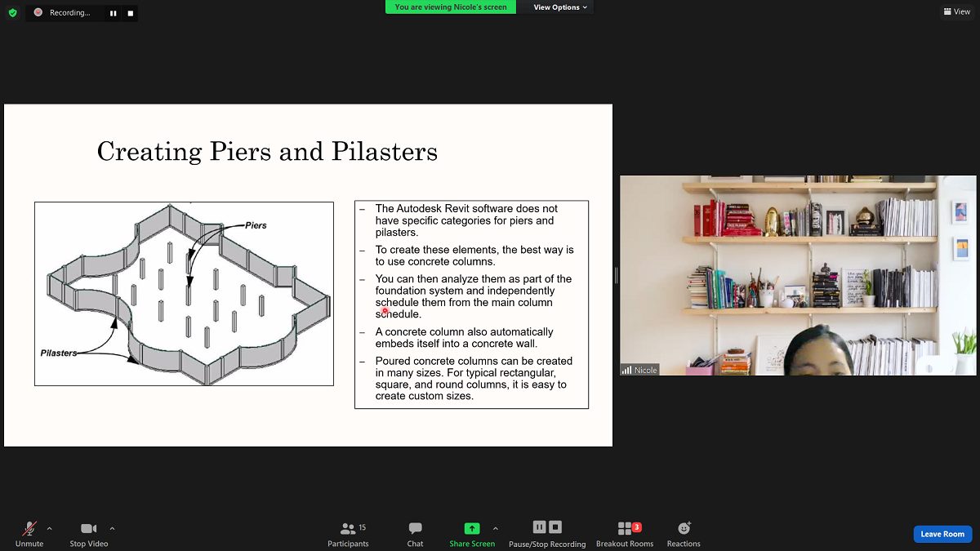The height and width of the screenshot is (551, 980).
Task: Click the Pilasters label in the diagram
Action: 59,353
